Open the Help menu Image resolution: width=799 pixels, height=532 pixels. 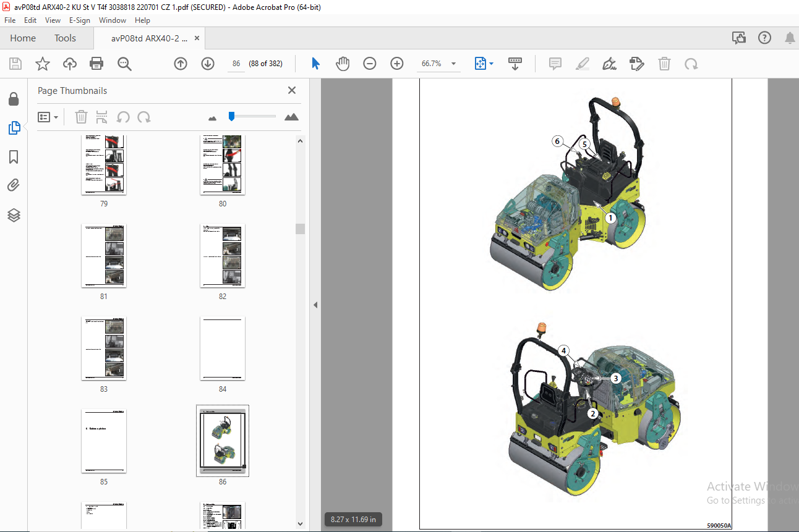click(x=142, y=20)
